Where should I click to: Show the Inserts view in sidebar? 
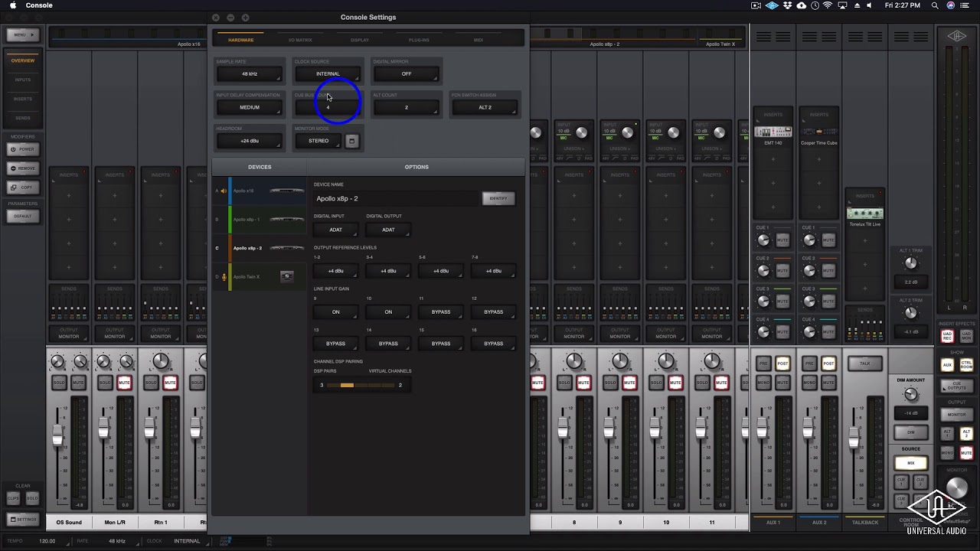click(x=22, y=99)
